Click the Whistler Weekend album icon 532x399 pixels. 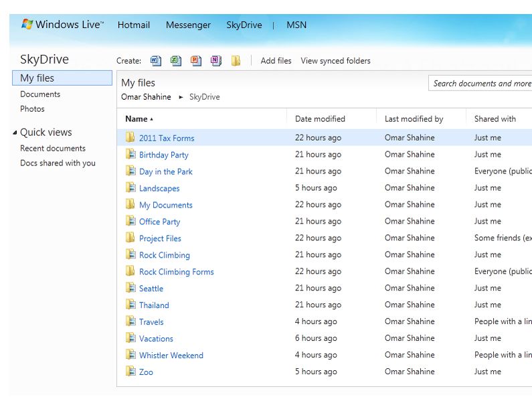(x=130, y=355)
